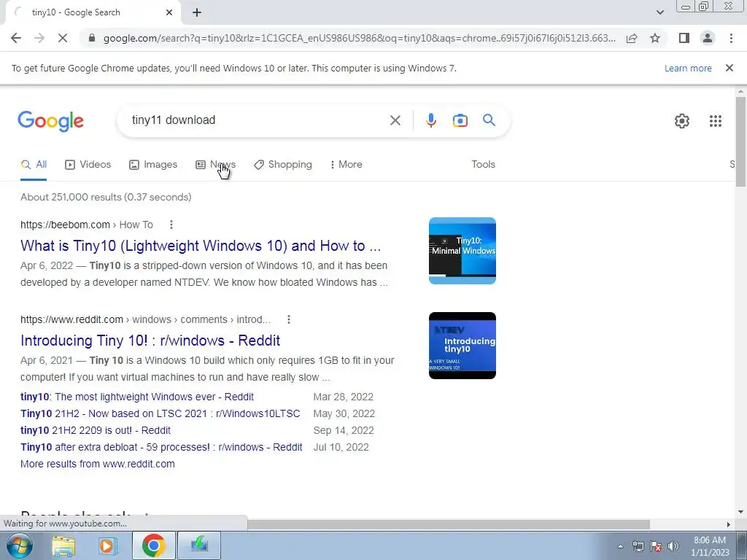
Task: Dismiss the Windows 7 update notice
Action: [x=729, y=68]
